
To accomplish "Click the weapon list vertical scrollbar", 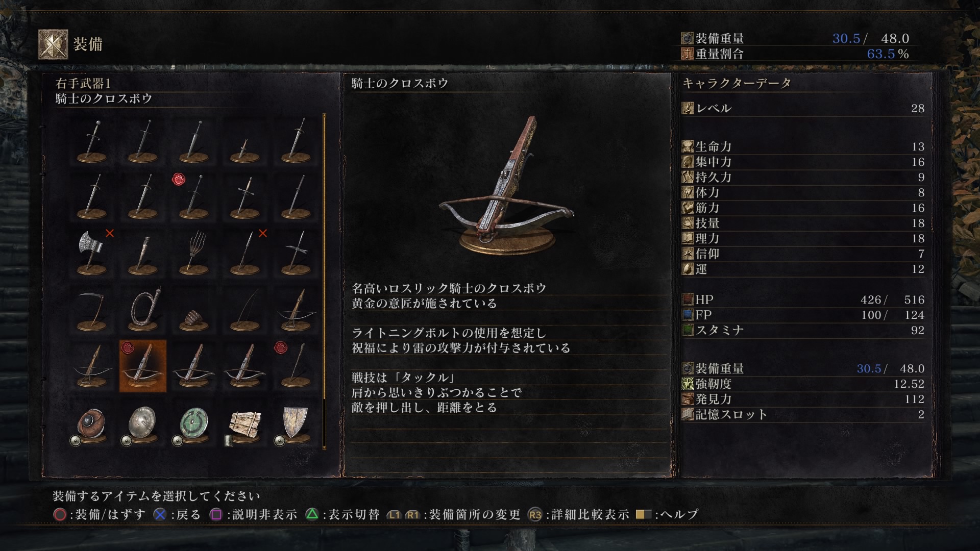I will tap(325, 281).
